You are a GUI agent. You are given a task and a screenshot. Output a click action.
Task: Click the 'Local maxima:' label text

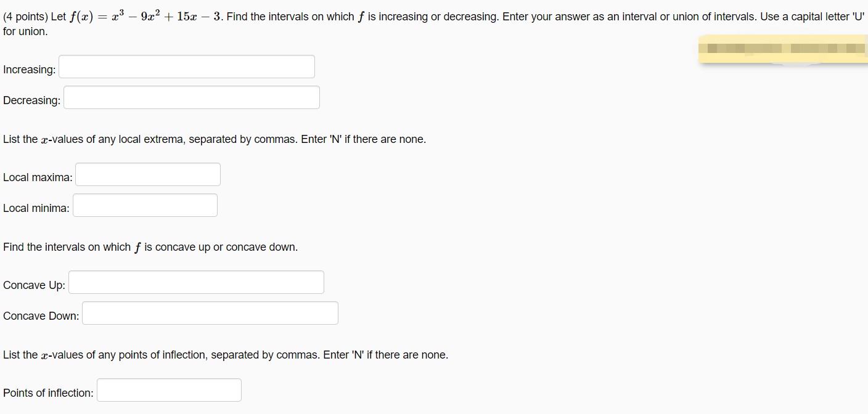pyautogui.click(x=36, y=177)
